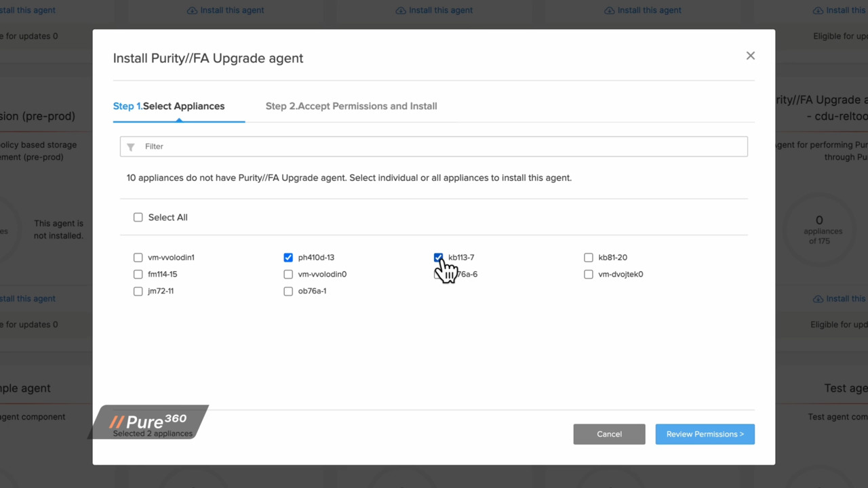This screenshot has width=868, height=488.
Task: Click the funnel filter icon
Action: (x=131, y=146)
